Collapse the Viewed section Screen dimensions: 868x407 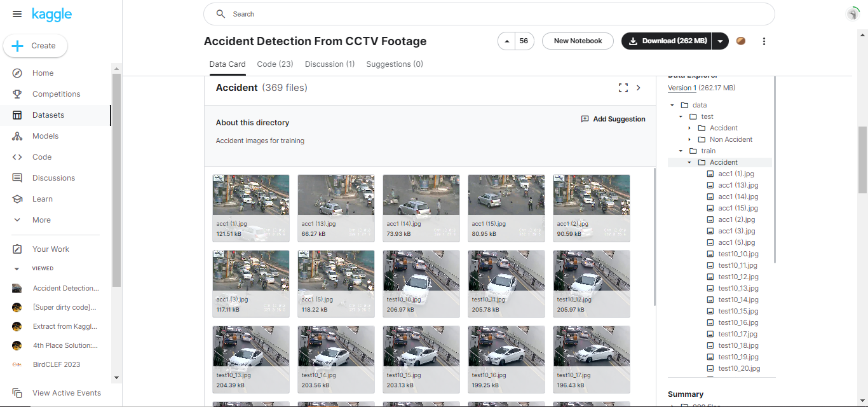tap(17, 268)
